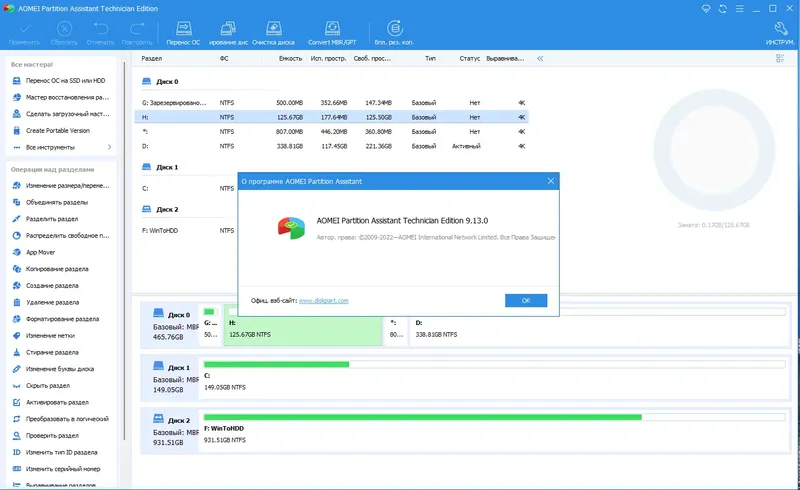The height and width of the screenshot is (490, 800).
Task: Click the refresh icon in title bar
Action: pyautogui.click(x=722, y=9)
